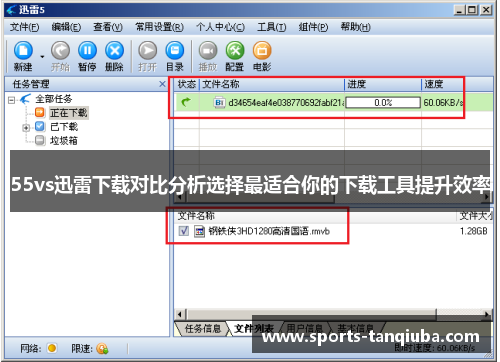Select 正在下载 tree item
Viewport: 500px width, 362px height.
point(69,113)
